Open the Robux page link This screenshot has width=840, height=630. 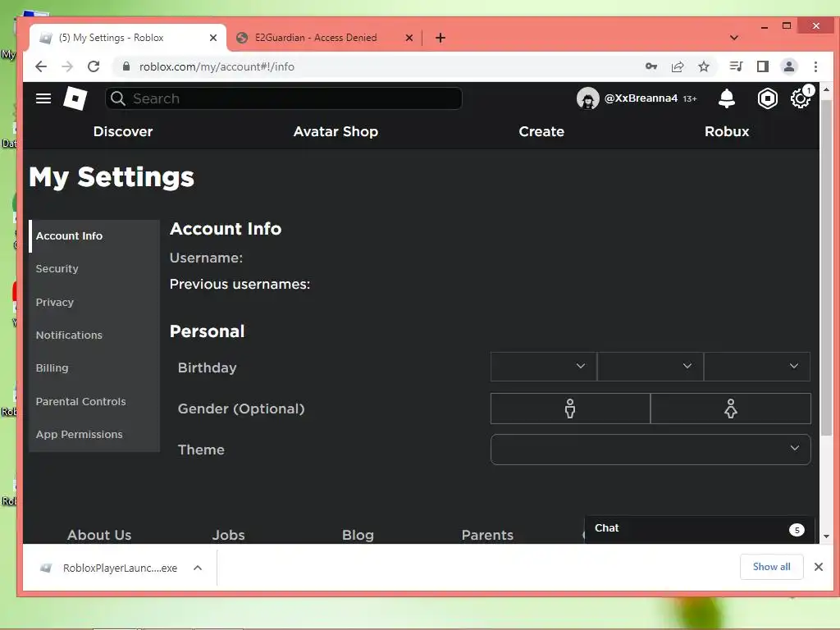(x=727, y=131)
